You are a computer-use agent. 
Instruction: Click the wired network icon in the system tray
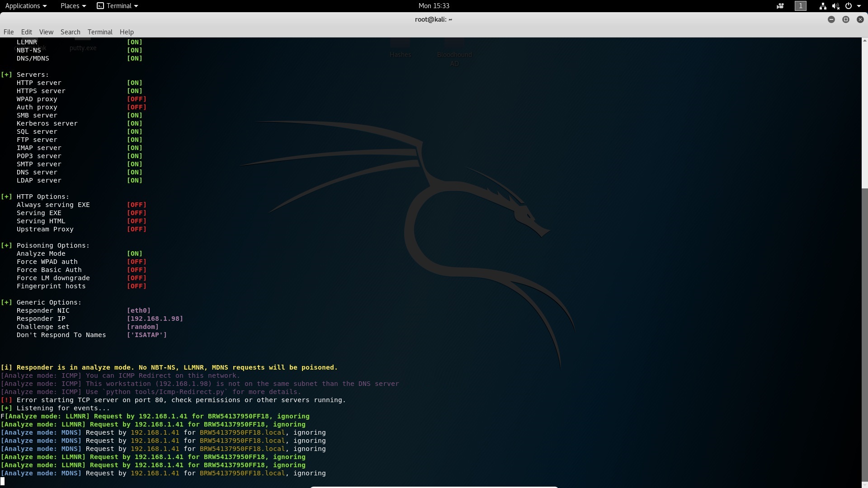823,6
